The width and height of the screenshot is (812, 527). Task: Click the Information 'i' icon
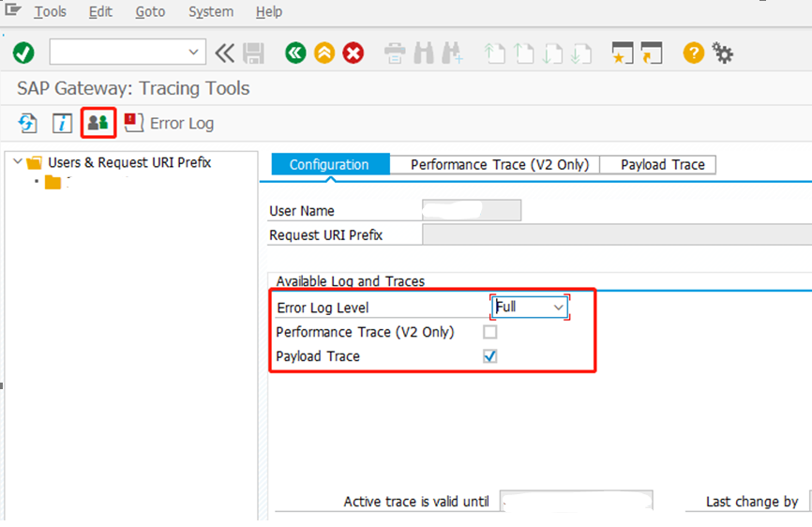click(x=62, y=123)
